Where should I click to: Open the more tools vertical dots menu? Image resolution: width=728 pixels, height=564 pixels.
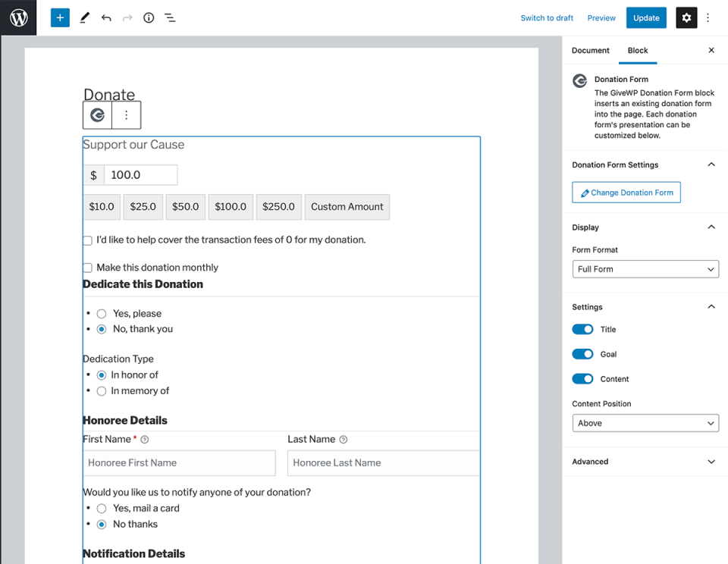708,17
